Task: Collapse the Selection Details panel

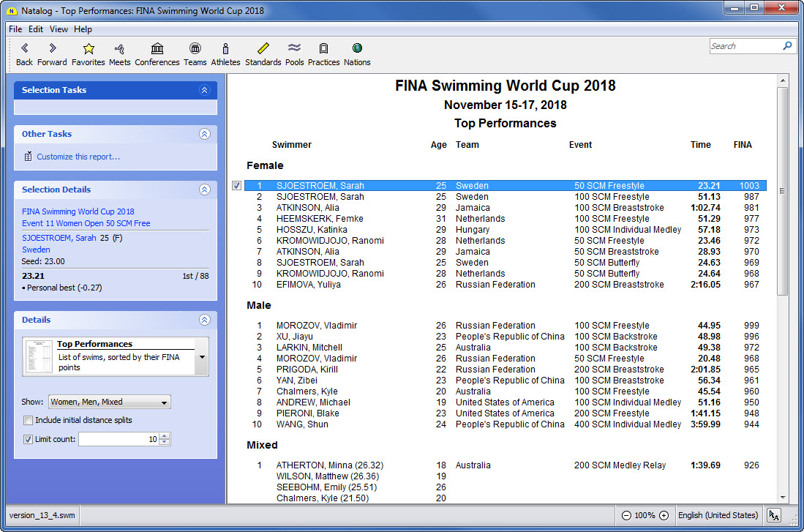Action: click(x=204, y=190)
